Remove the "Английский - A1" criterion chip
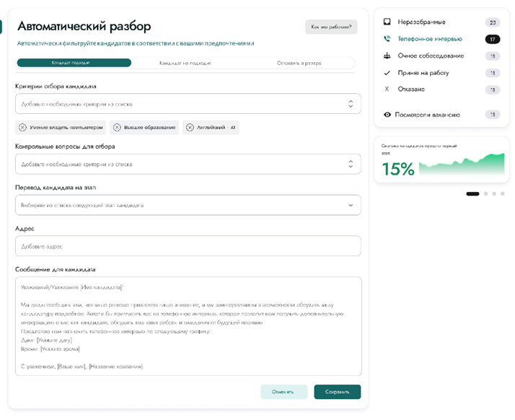This screenshot has height=420, width=515. (x=190, y=128)
